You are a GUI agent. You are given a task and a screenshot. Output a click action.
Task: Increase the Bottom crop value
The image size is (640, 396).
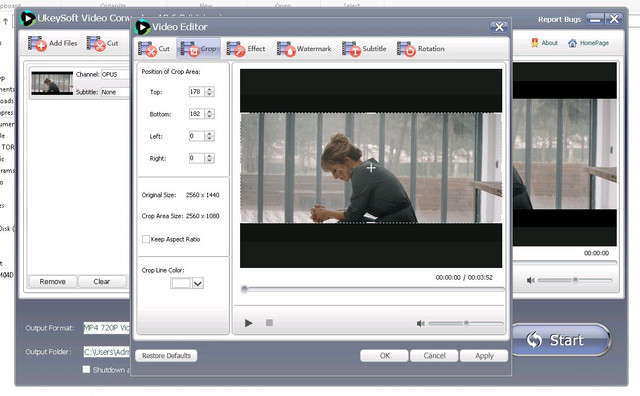click(x=209, y=111)
